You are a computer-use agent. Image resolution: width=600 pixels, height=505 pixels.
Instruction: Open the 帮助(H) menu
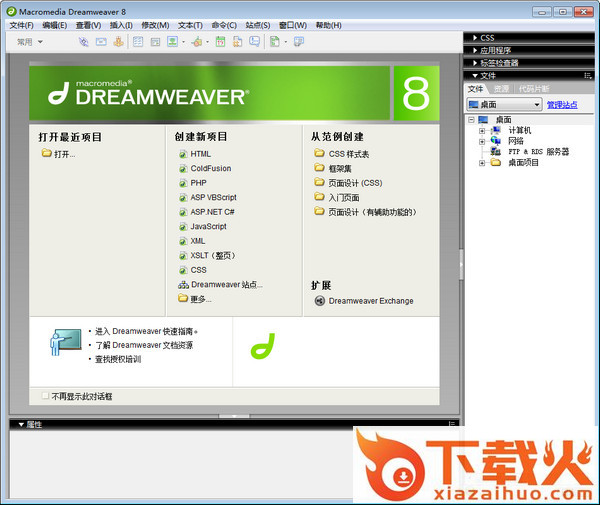tap(328, 25)
